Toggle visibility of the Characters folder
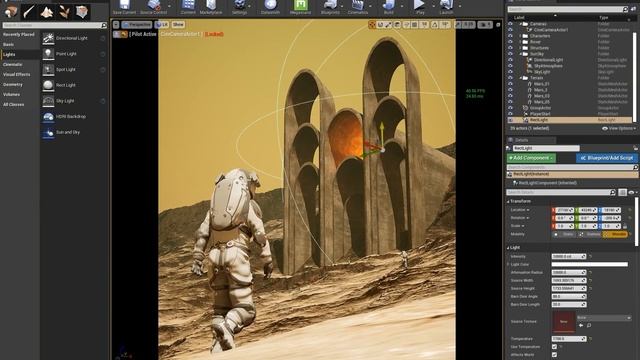640x360 pixels. point(511,36)
